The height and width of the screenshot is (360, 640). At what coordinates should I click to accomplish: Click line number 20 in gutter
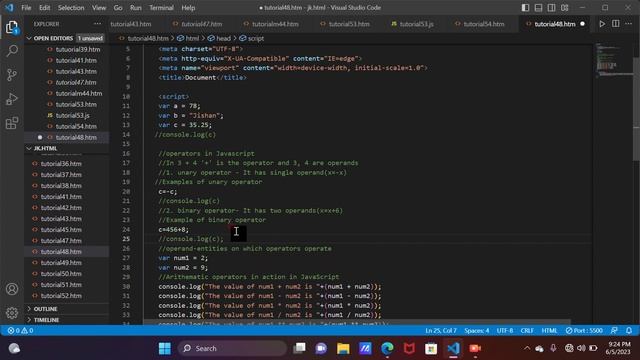[x=127, y=191]
